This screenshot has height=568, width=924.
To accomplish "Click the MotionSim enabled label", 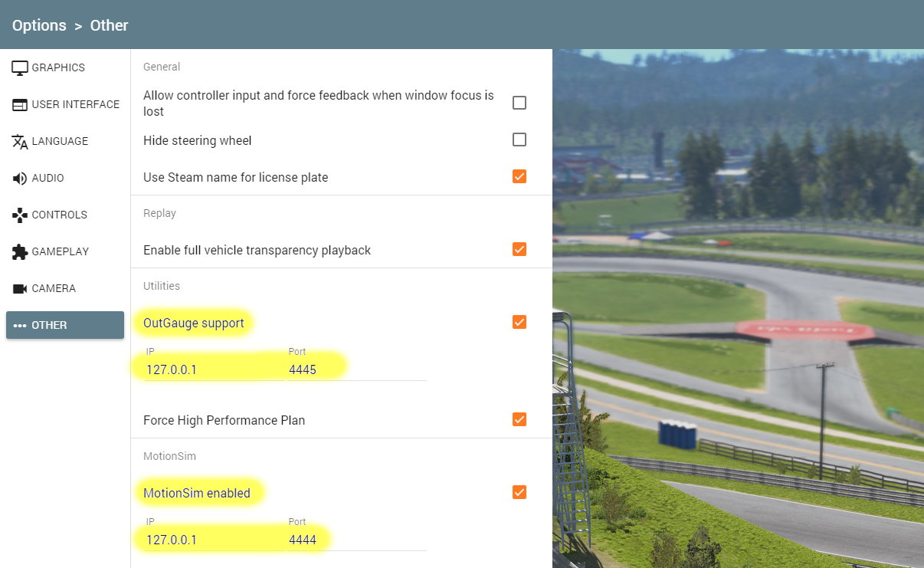I will click(197, 493).
